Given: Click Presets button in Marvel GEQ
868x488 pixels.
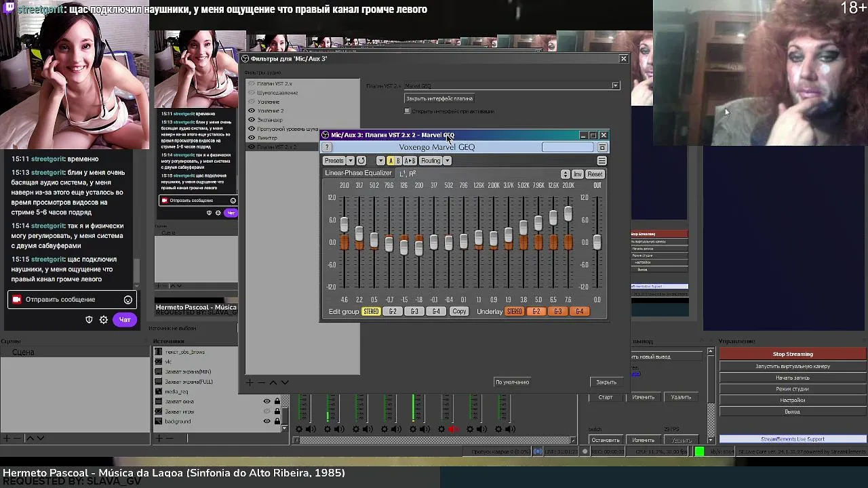Looking at the screenshot, I should point(334,161).
